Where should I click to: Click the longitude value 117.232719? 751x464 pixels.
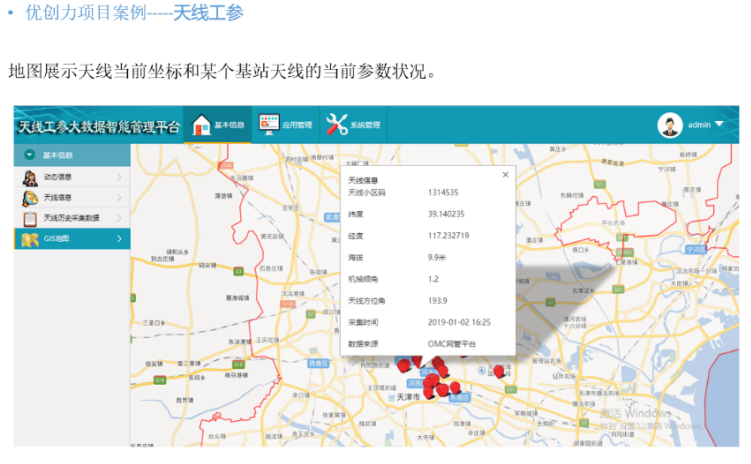coord(448,236)
